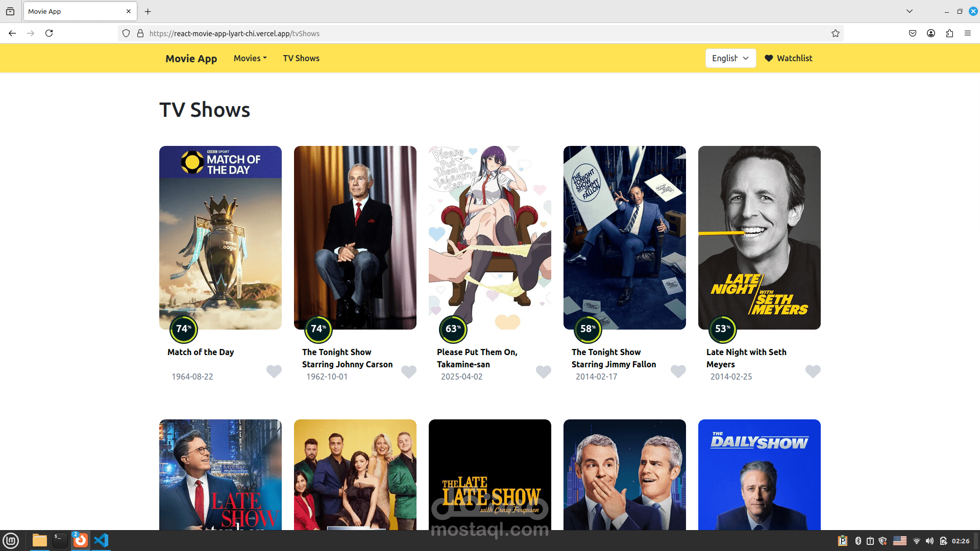Open a new browser tab
Screen dimensions: 980x551
click(148, 11)
